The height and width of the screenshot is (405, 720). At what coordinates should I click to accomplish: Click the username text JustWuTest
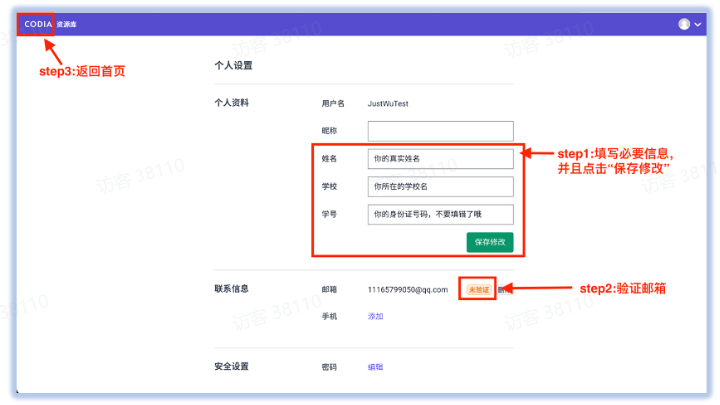pyautogui.click(x=388, y=103)
